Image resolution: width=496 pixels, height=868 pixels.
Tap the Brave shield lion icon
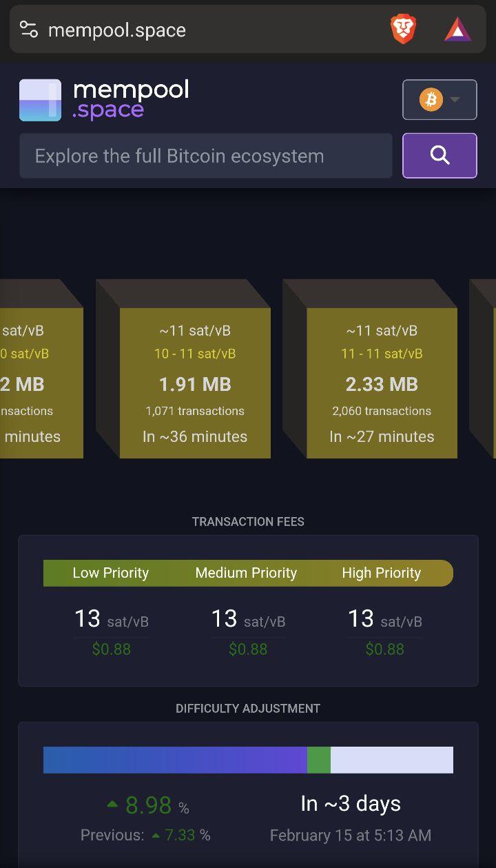pos(404,30)
